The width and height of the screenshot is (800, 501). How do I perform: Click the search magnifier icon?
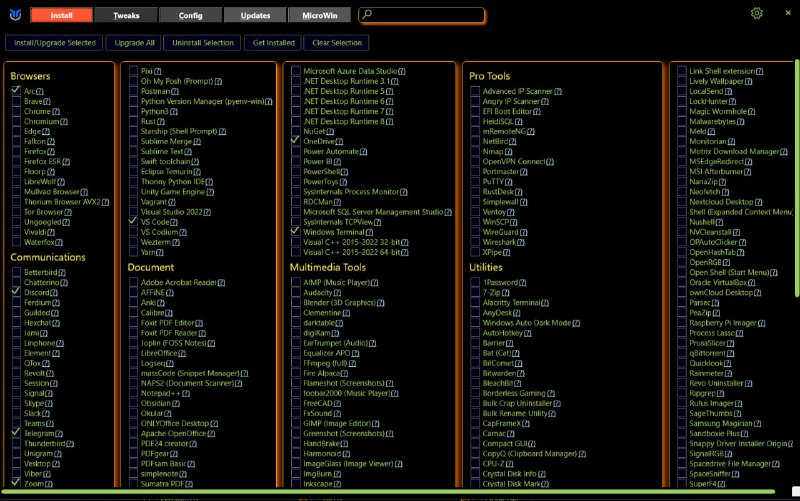(x=367, y=15)
